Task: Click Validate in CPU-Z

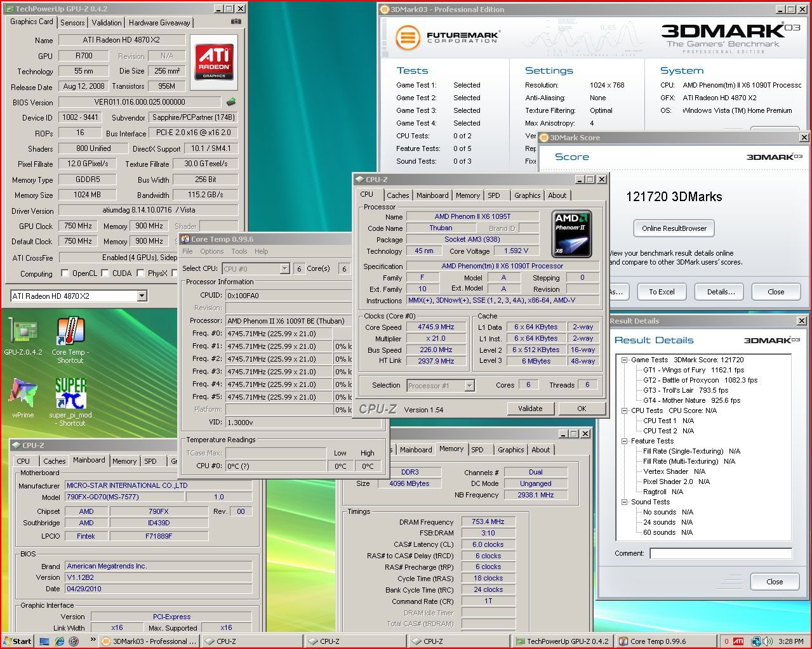Action: point(530,409)
